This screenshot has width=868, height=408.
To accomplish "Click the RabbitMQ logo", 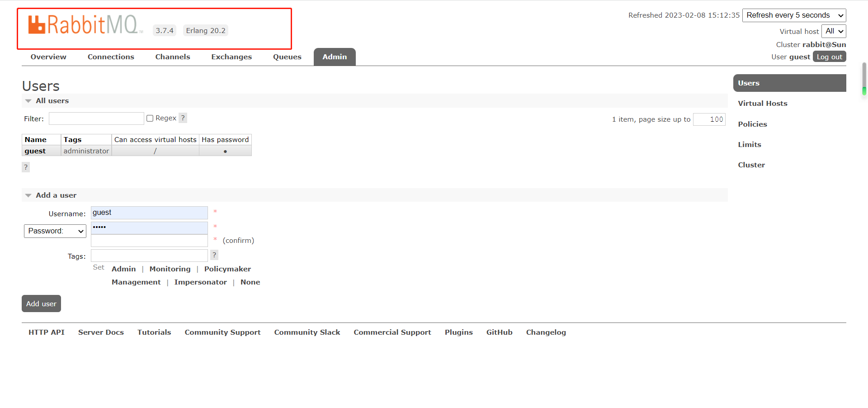I will [85, 25].
